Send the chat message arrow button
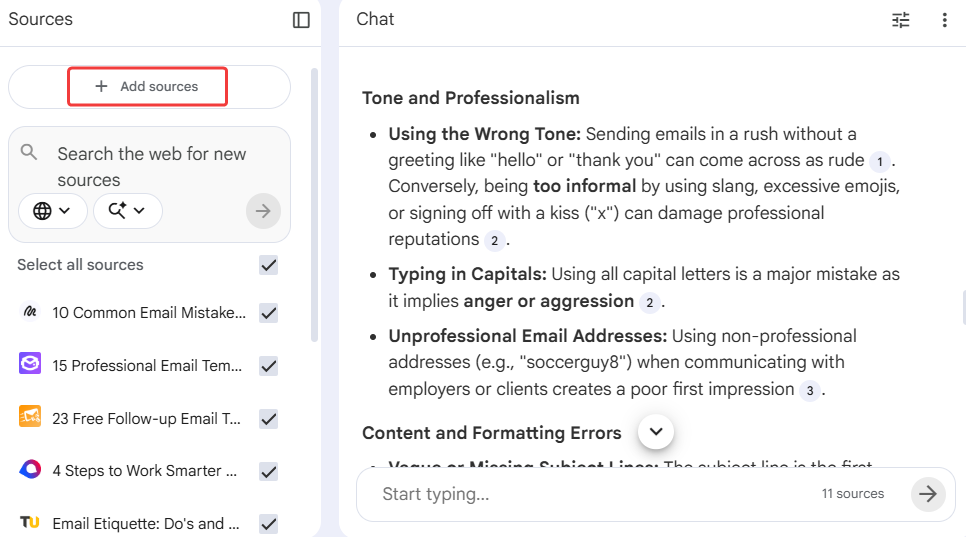 click(x=927, y=494)
